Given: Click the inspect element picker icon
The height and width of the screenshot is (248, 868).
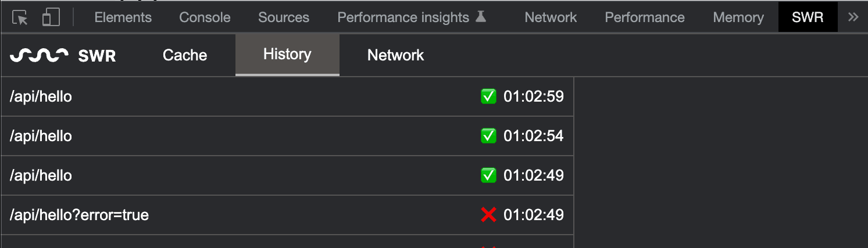Looking at the screenshot, I should (x=20, y=17).
